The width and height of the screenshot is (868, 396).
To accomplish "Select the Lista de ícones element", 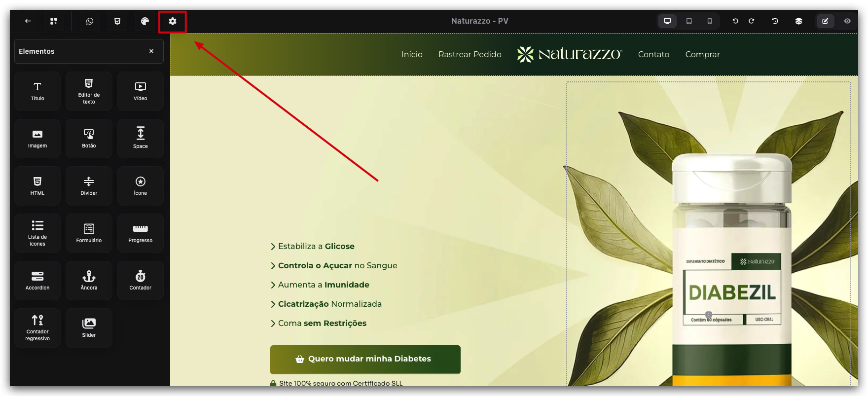I will (x=37, y=233).
